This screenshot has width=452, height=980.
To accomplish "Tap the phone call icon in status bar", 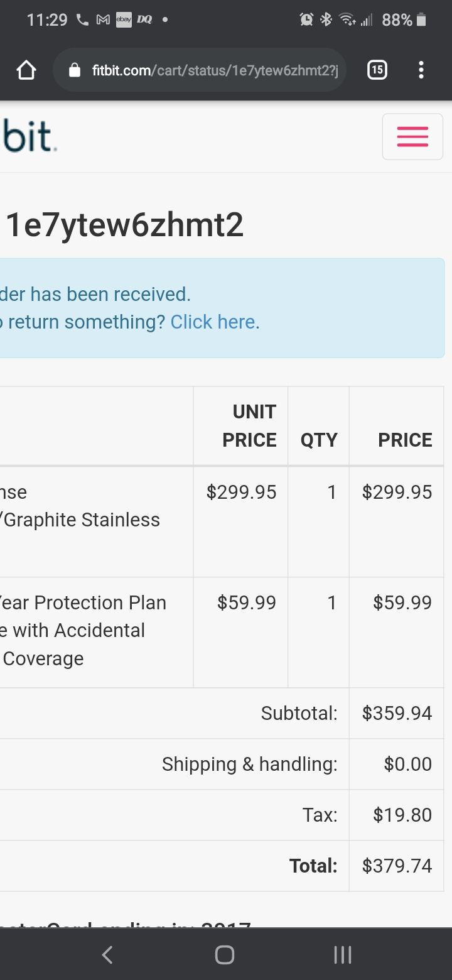I will click(82, 20).
